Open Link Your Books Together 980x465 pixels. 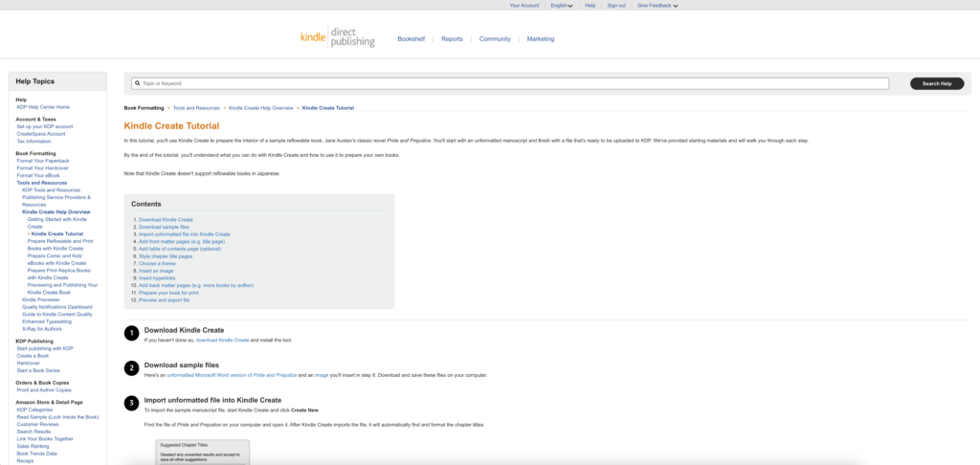45,439
